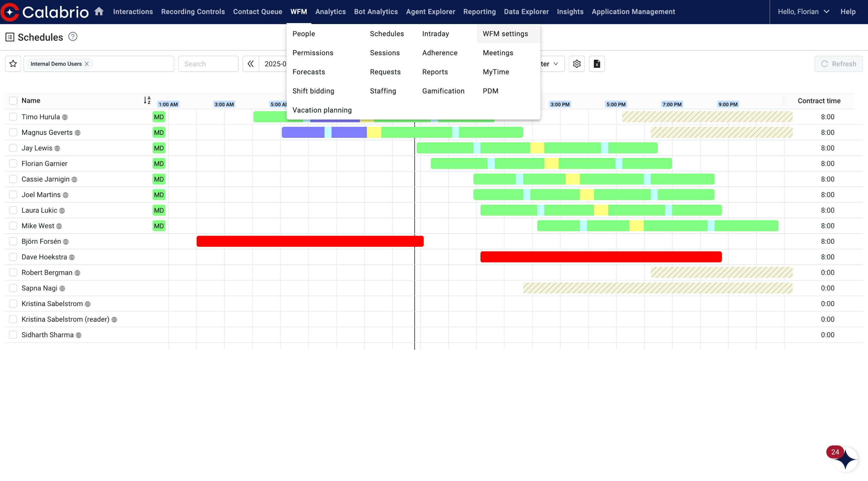This screenshot has width=868, height=481.
Task: Choose Intraday from the WFM dropdown
Action: click(435, 34)
